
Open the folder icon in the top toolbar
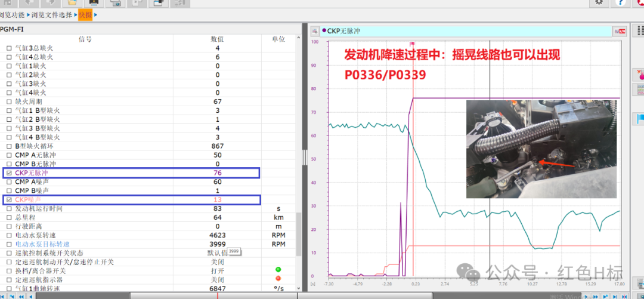tap(72, 4)
